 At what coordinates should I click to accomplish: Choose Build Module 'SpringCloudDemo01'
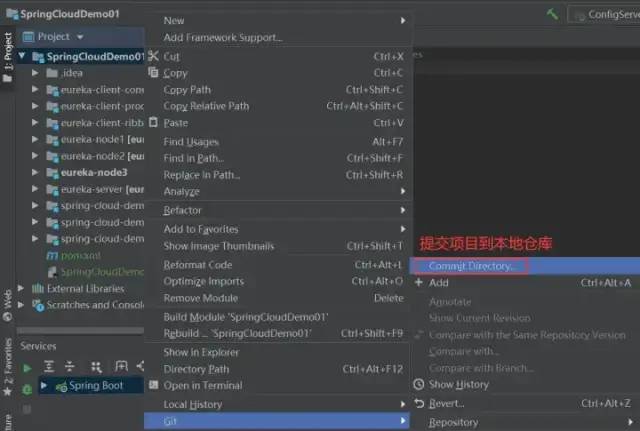279,317
